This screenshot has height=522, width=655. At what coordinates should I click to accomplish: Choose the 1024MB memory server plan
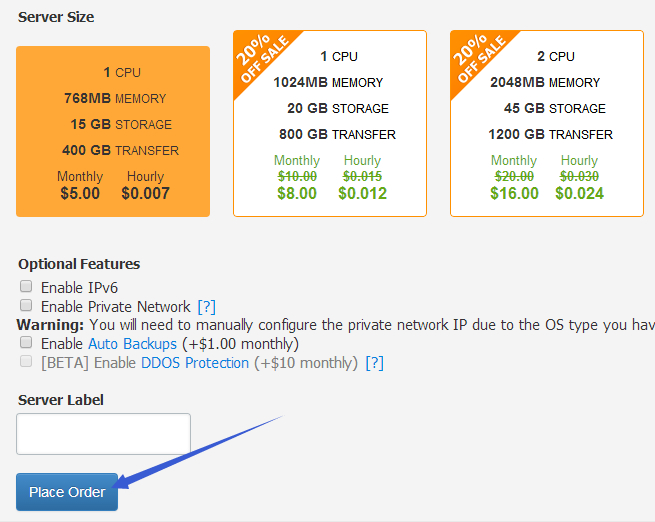(x=330, y=123)
